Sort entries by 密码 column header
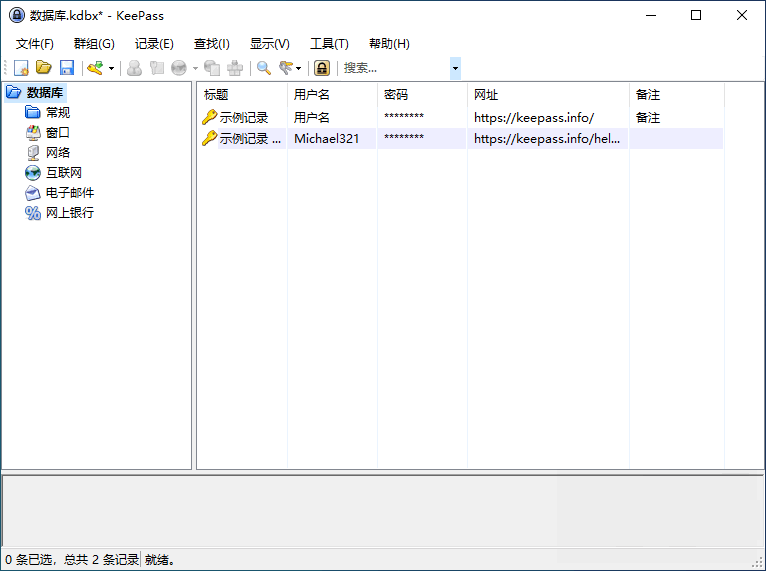Image resolution: width=766 pixels, height=571 pixels. click(423, 95)
